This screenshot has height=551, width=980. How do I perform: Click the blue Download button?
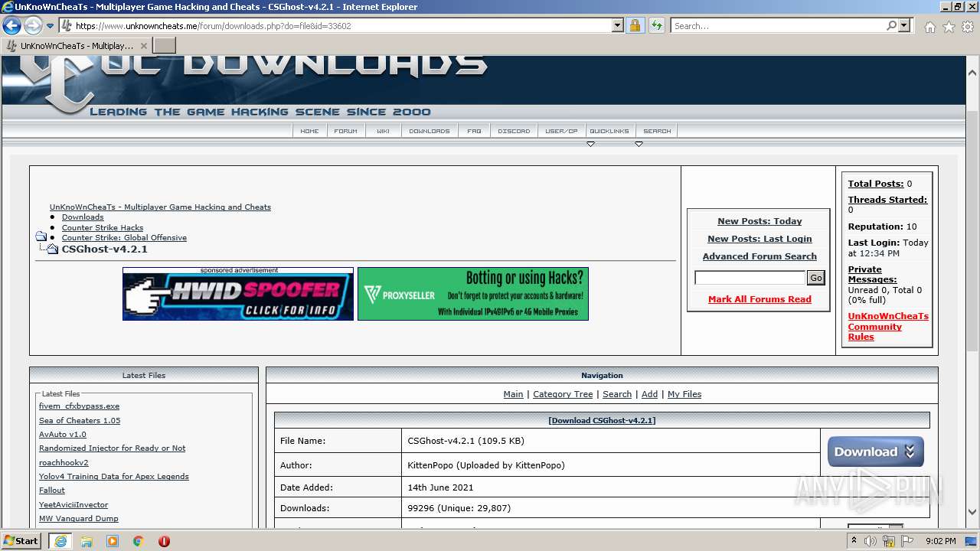pyautogui.click(x=876, y=452)
